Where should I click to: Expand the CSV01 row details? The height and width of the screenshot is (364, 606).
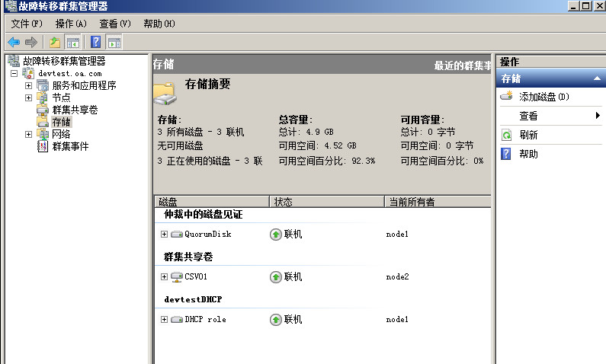[164, 276]
